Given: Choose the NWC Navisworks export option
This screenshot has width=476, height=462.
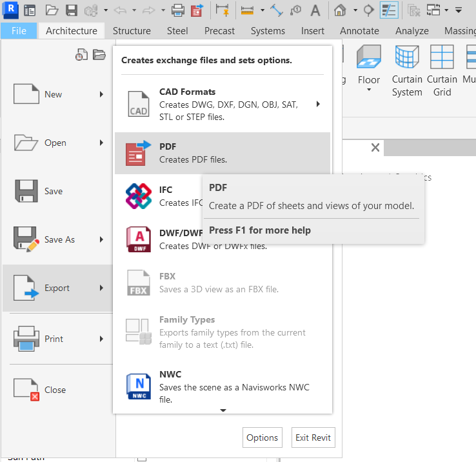Looking at the screenshot, I should coord(223,387).
